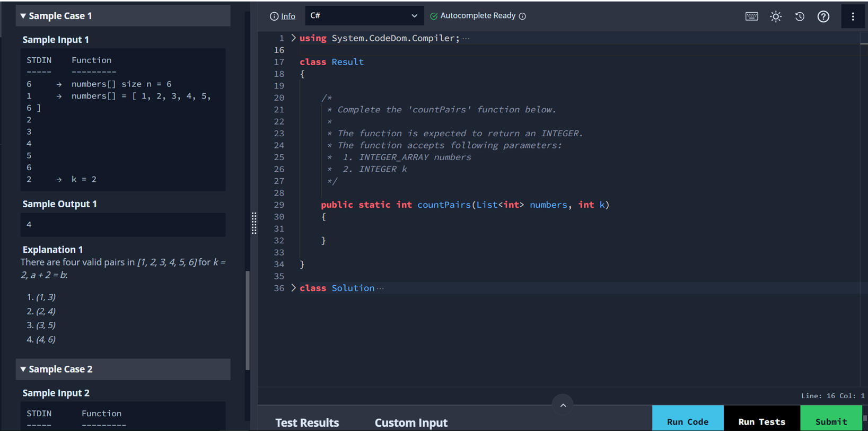Click the problem panel vertical scrollbar
Image resolution: width=868 pixels, height=431 pixels.
(x=247, y=320)
